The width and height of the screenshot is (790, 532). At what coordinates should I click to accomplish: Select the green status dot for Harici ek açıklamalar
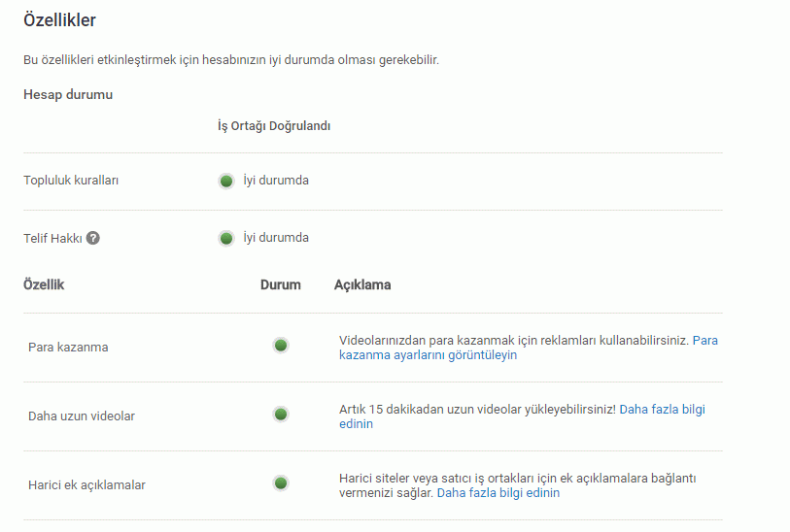281,483
